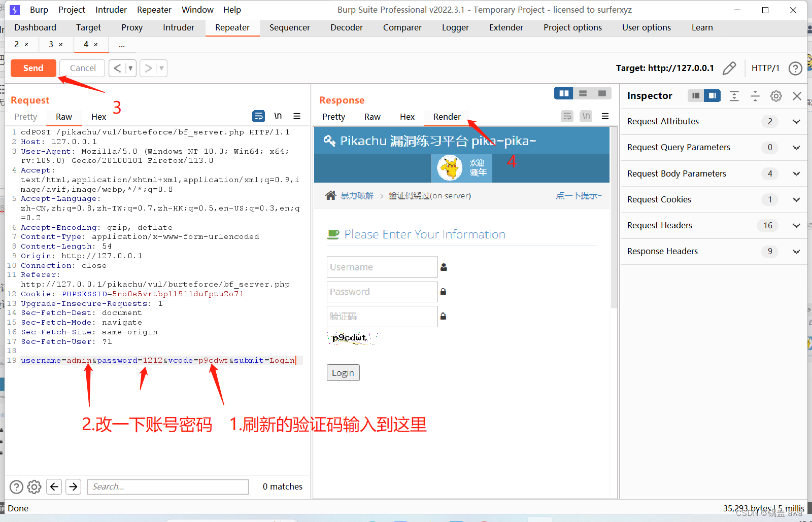Viewport: 812px width, 522px height.
Task: Click the captcha image p9cdwt
Action: [352, 338]
